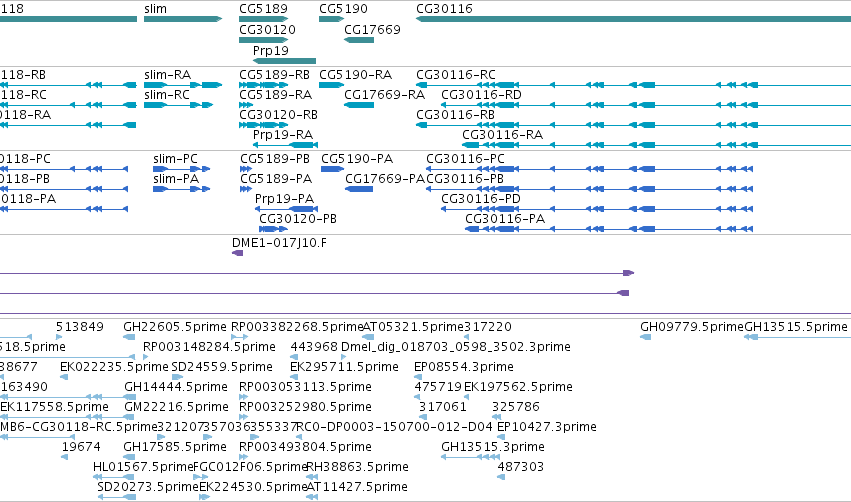Click the CG30116 gene label

tap(444, 9)
